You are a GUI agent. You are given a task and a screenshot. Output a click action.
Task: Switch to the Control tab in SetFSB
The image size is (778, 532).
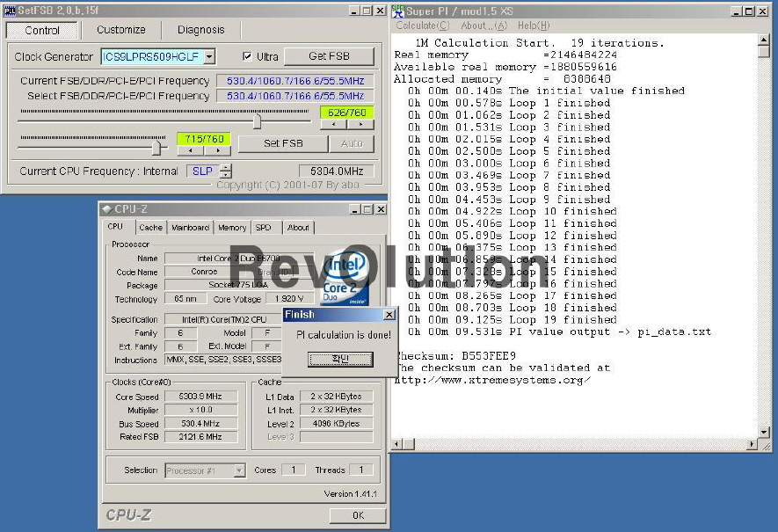[x=42, y=30]
